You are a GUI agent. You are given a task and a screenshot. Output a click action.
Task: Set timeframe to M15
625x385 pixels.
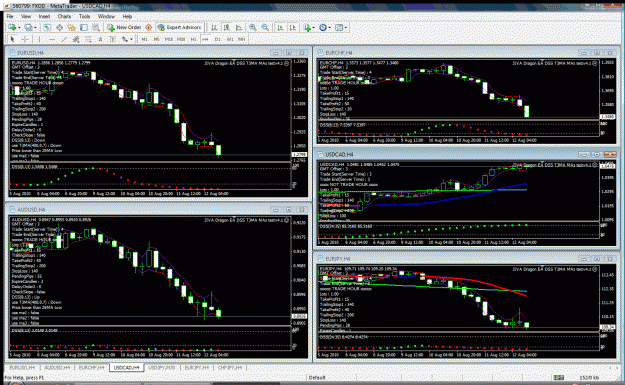tap(169, 39)
